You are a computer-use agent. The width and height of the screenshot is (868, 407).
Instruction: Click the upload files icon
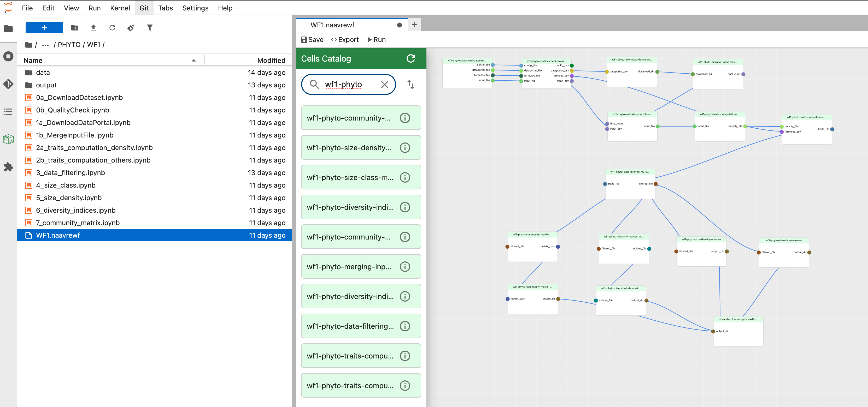point(93,28)
